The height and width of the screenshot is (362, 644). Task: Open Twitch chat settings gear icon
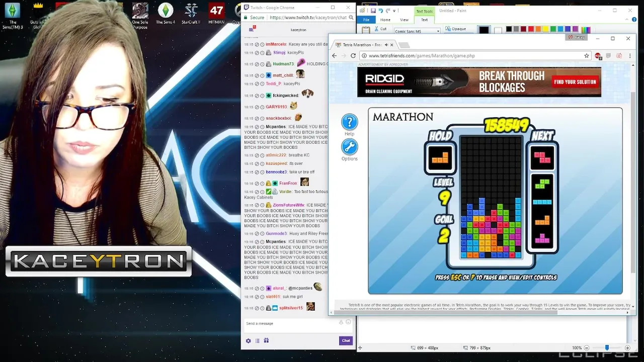(248, 341)
